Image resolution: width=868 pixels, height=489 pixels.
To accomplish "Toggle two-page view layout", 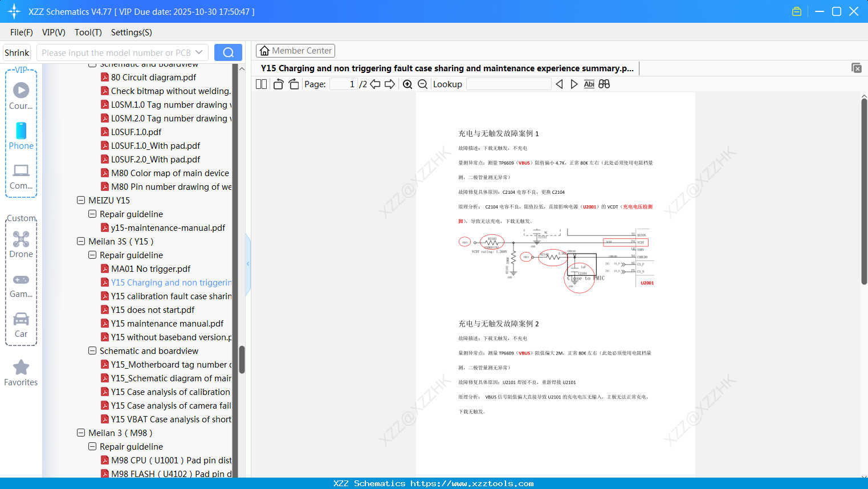I will [260, 84].
